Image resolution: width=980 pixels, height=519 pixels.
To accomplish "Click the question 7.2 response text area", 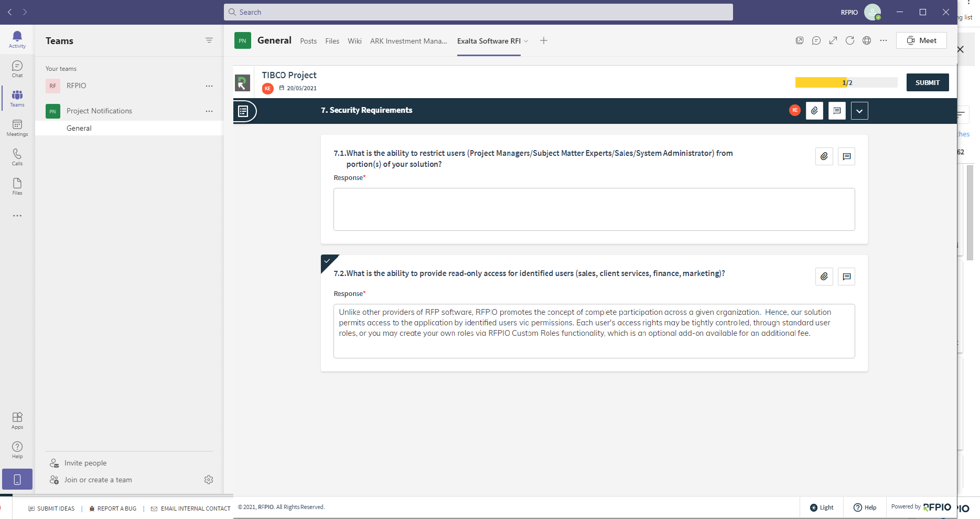I will [x=594, y=331].
